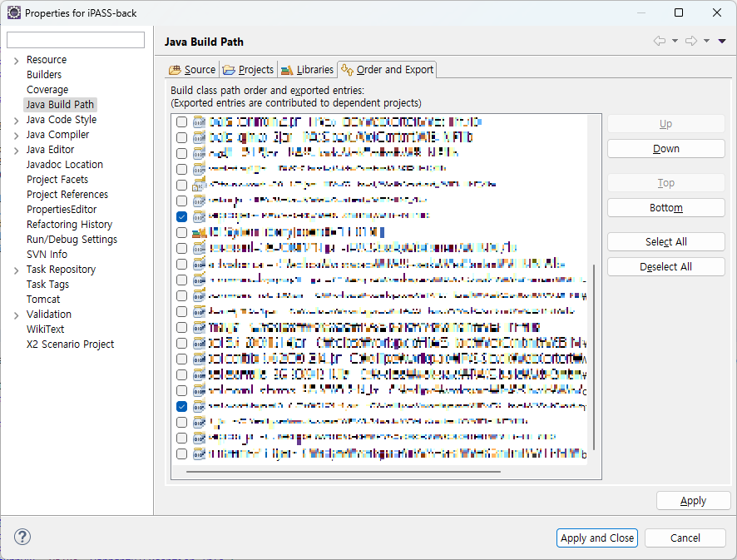Click the Deselect All button

click(666, 266)
